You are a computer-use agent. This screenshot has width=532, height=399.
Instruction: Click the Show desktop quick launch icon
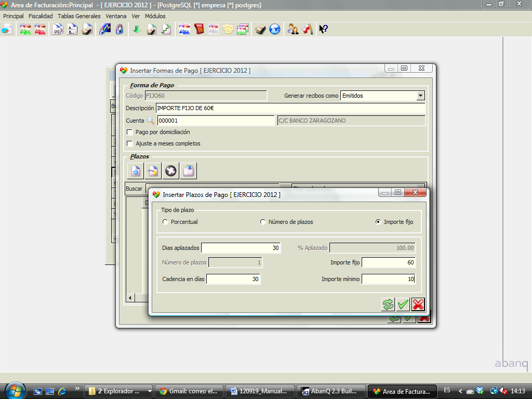tap(50, 391)
